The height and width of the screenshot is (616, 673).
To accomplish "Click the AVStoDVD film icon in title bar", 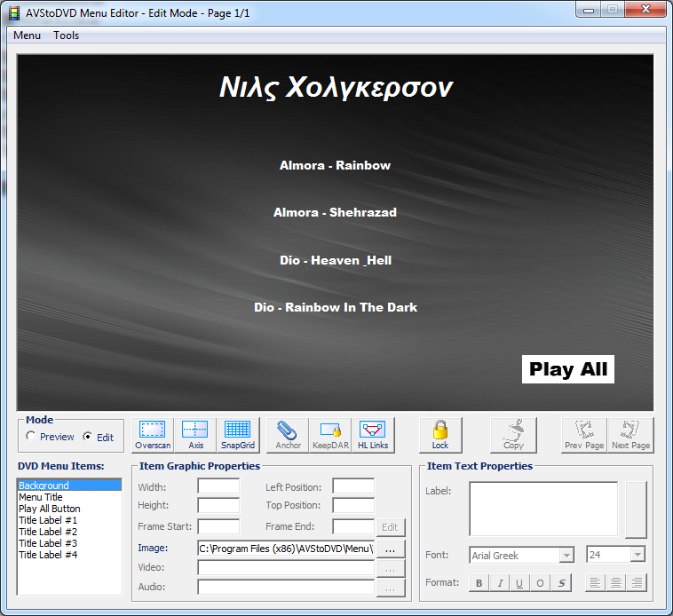I will click(14, 13).
